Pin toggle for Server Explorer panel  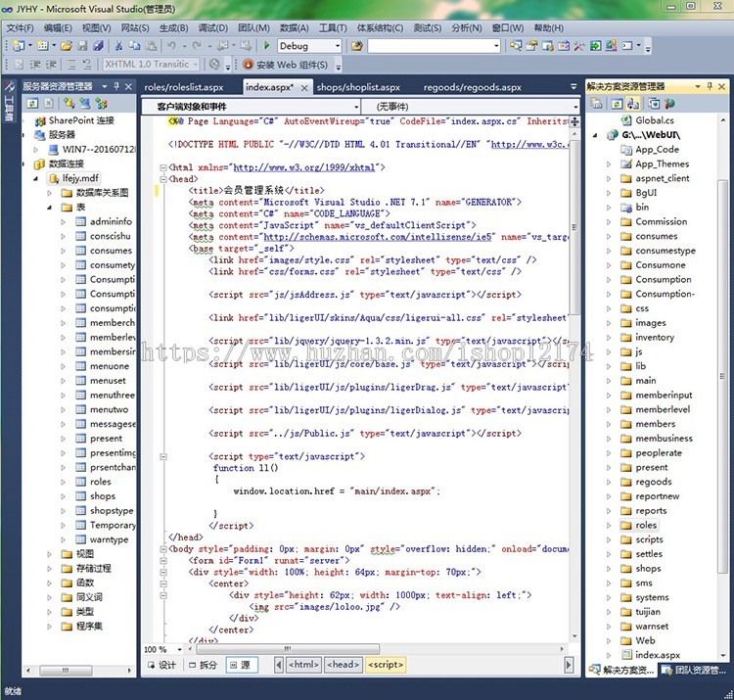tap(116, 86)
